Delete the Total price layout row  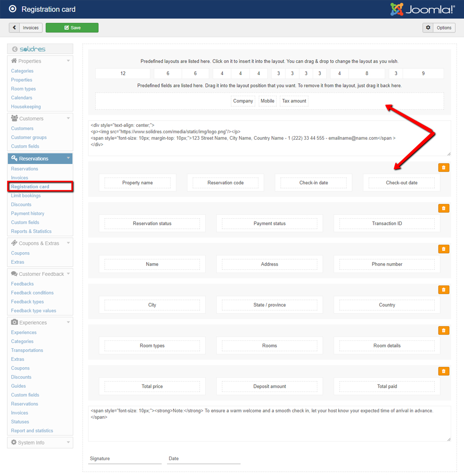(x=444, y=372)
